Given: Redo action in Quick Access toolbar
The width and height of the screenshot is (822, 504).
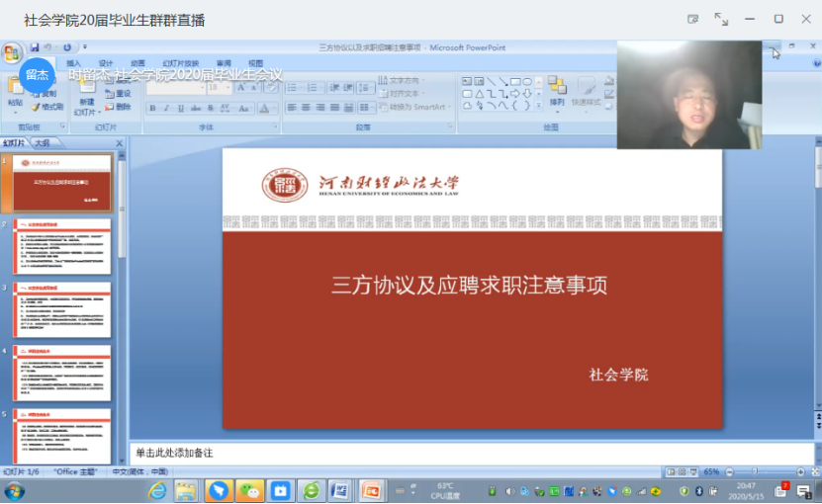Looking at the screenshot, I should pyautogui.click(x=67, y=47).
